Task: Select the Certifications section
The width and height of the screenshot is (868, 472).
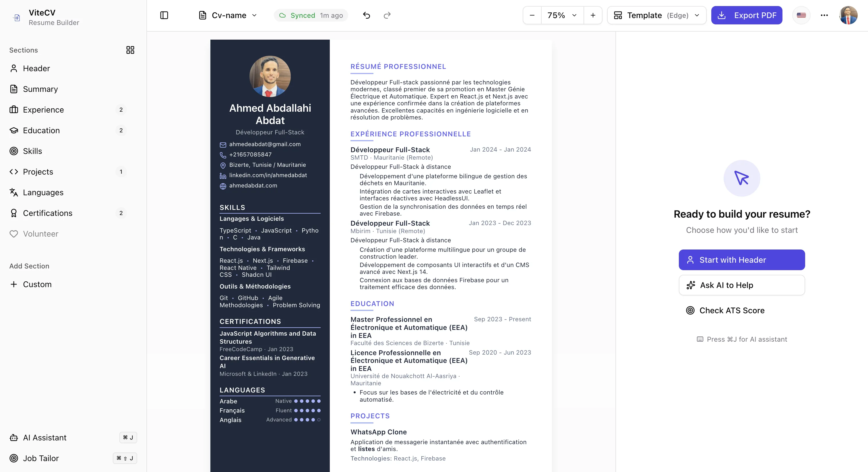Action: pos(48,213)
